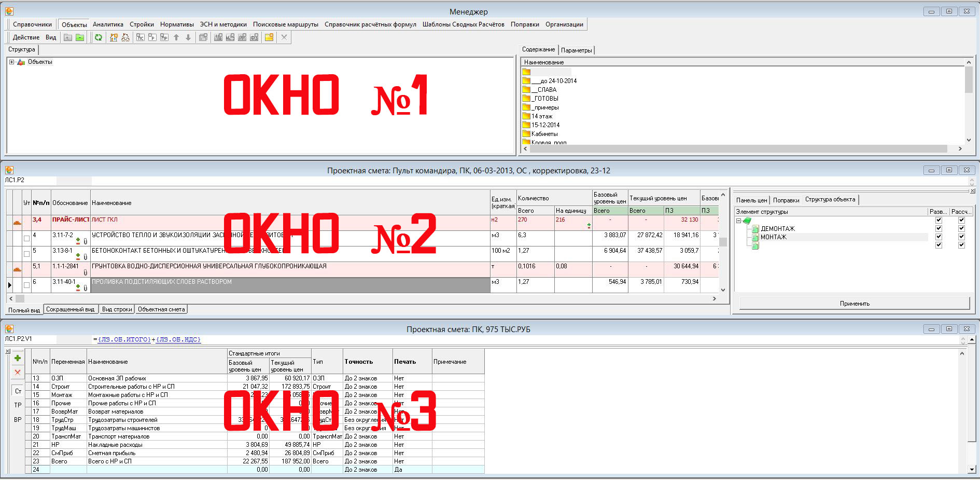Tick the Ут checkbox for row 5
The height and width of the screenshot is (480, 980).
[26, 254]
